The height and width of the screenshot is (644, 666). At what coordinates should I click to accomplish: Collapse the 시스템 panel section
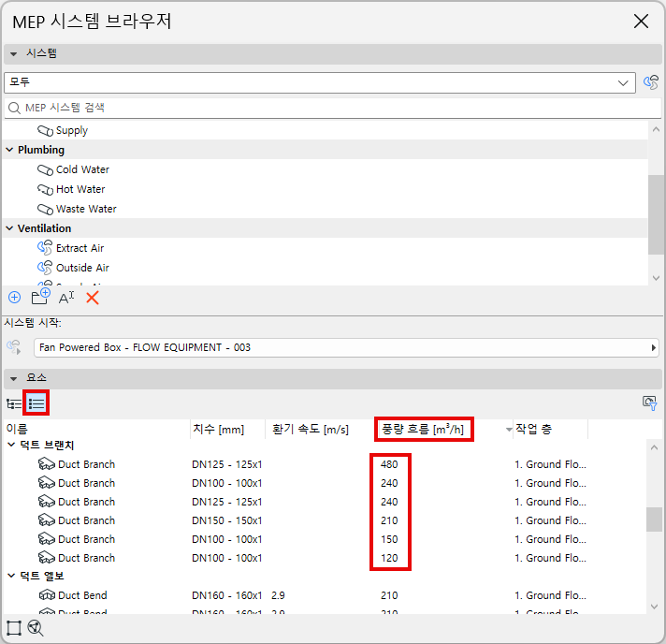(14, 54)
